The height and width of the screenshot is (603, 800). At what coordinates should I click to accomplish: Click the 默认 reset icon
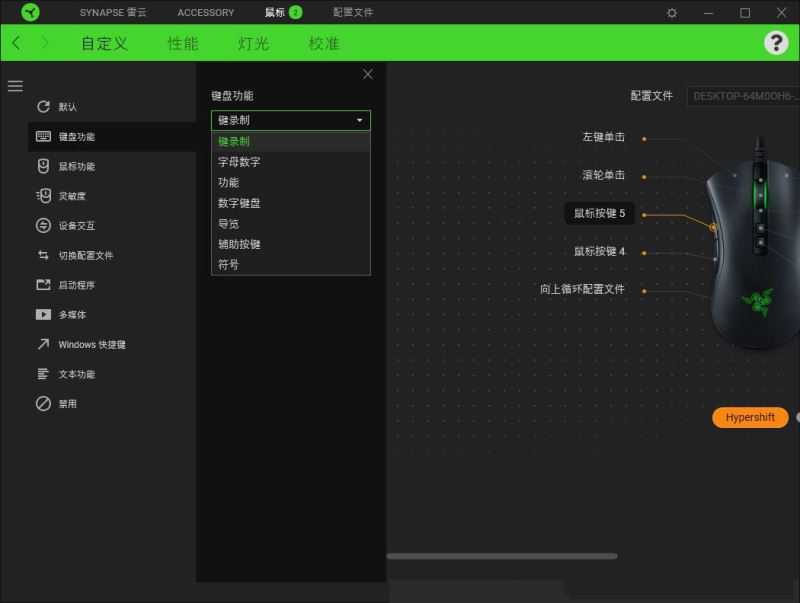tap(43, 106)
